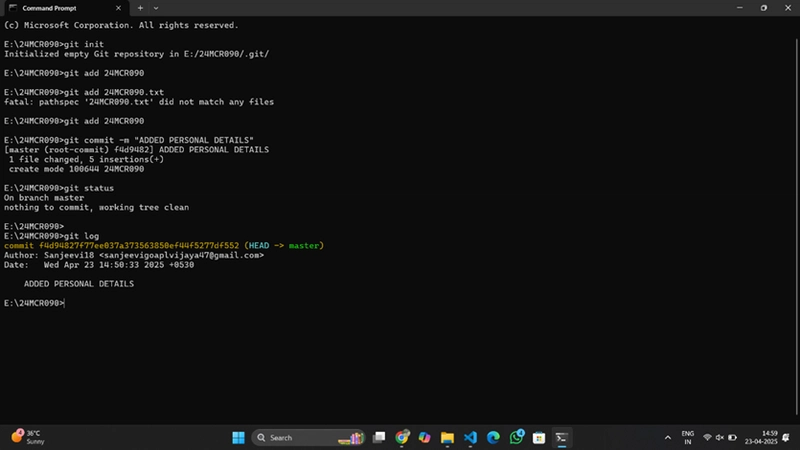Open the weather widget showing 36°C Sunny

[29, 437]
